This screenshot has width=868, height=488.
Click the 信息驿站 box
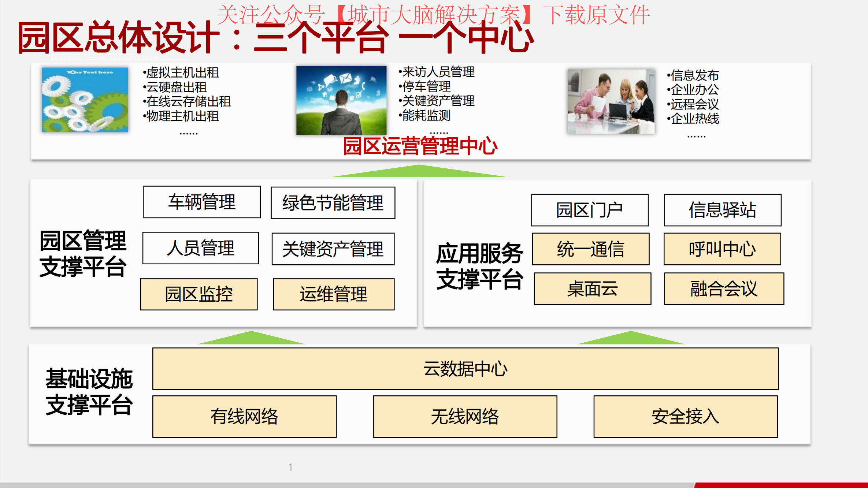[723, 210]
